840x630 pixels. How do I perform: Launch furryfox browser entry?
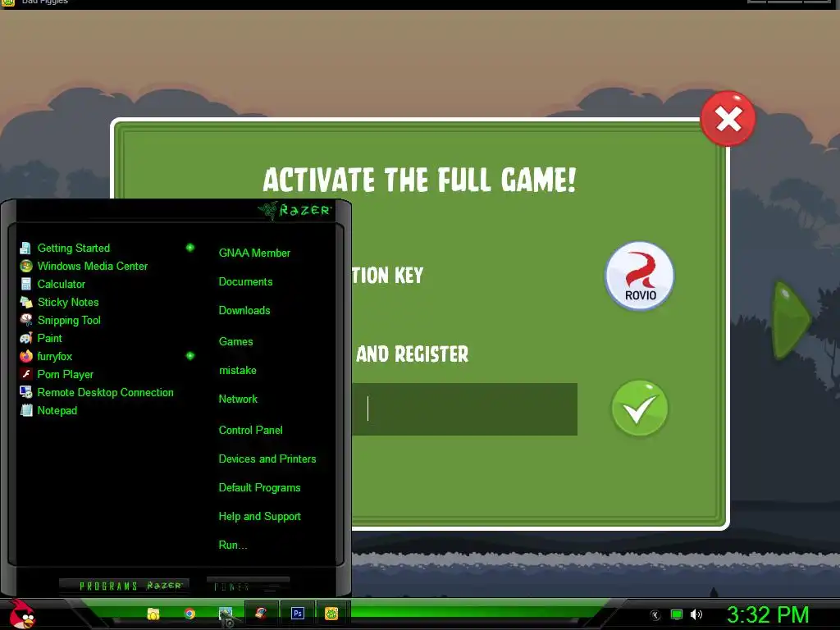[x=55, y=356]
